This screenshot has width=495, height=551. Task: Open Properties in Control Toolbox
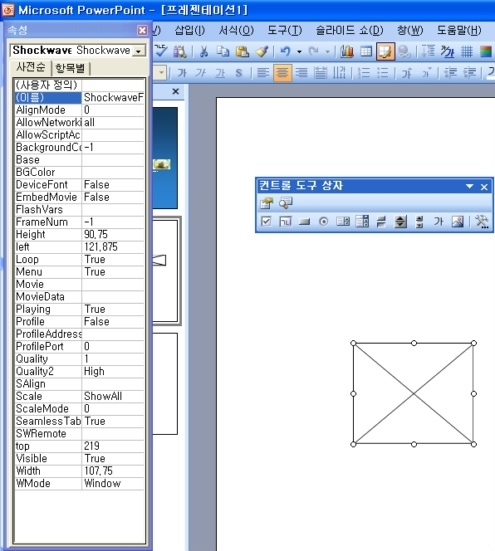click(266, 203)
